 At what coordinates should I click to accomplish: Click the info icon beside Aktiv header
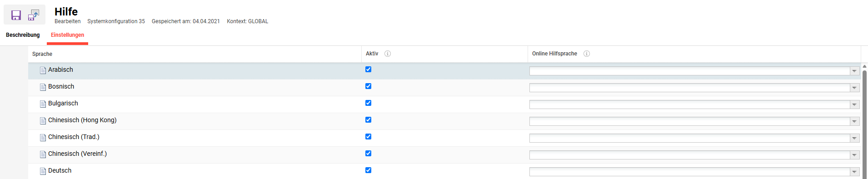coord(388,54)
